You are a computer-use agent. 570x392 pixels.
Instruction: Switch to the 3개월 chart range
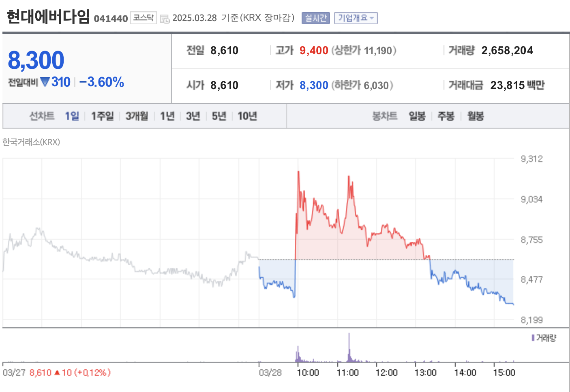tap(137, 116)
